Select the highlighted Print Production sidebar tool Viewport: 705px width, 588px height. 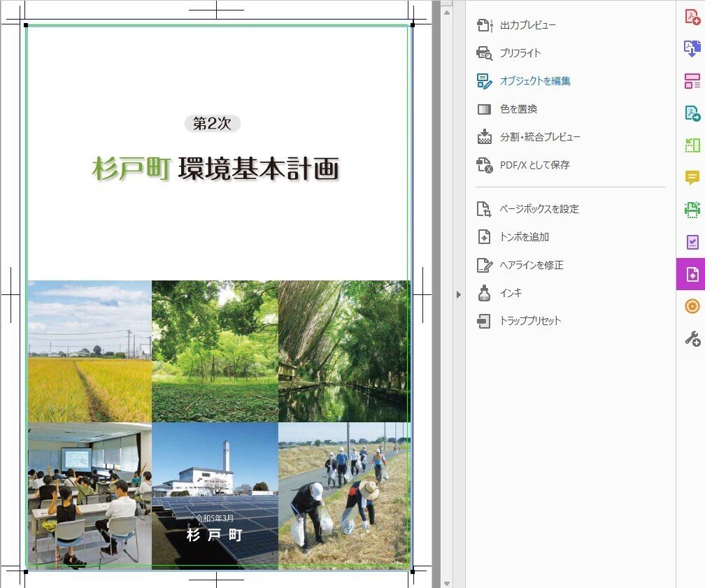pos(691,274)
